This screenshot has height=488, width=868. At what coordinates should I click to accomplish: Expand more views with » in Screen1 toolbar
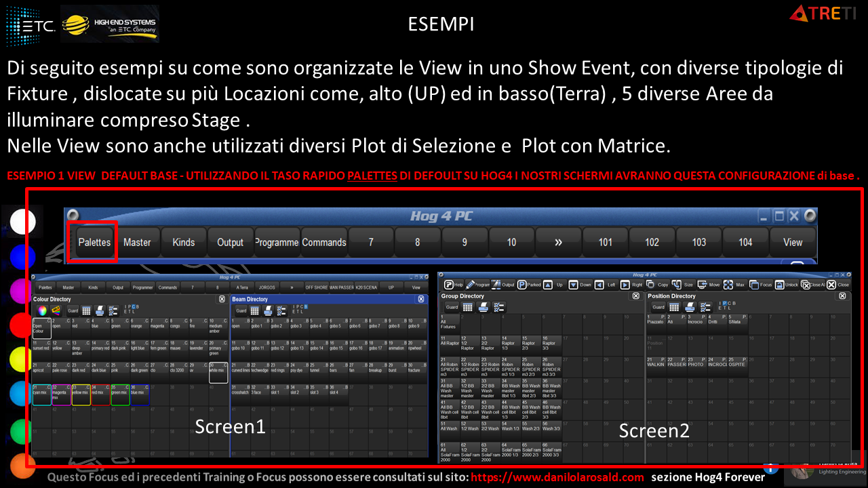pos(292,287)
